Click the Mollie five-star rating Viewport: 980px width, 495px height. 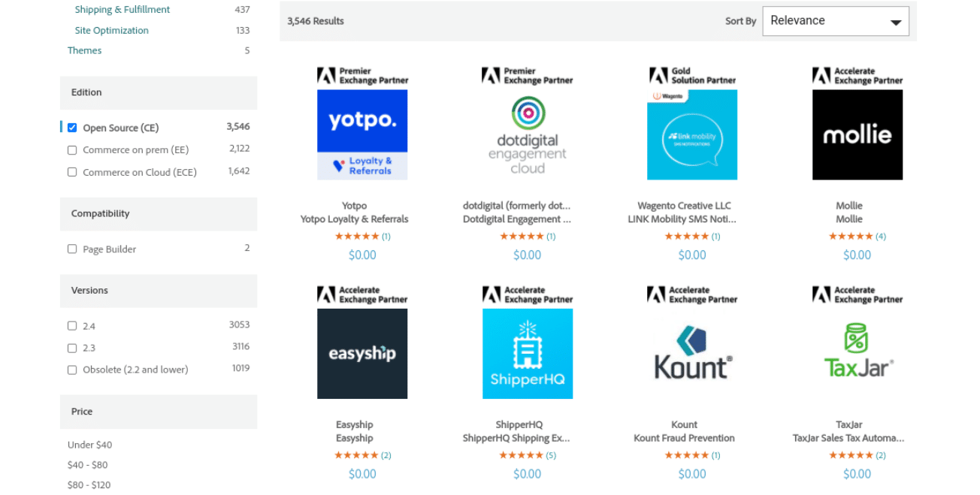851,237
